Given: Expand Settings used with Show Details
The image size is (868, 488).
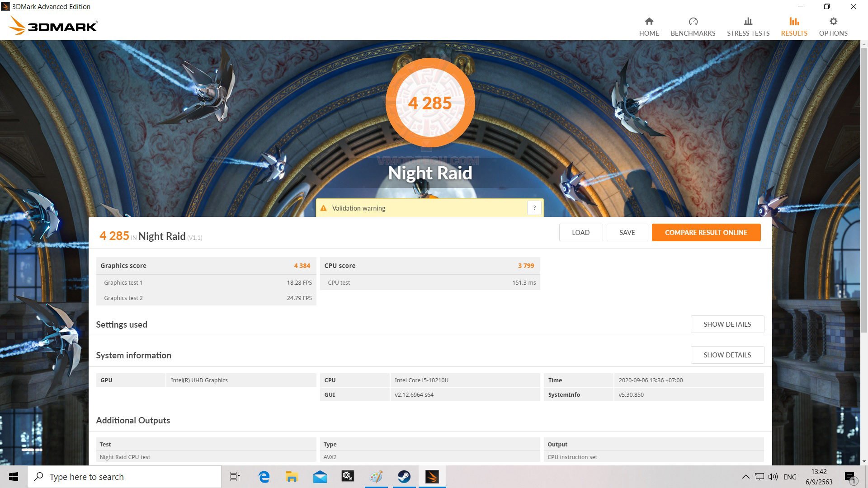Looking at the screenshot, I should pos(727,324).
